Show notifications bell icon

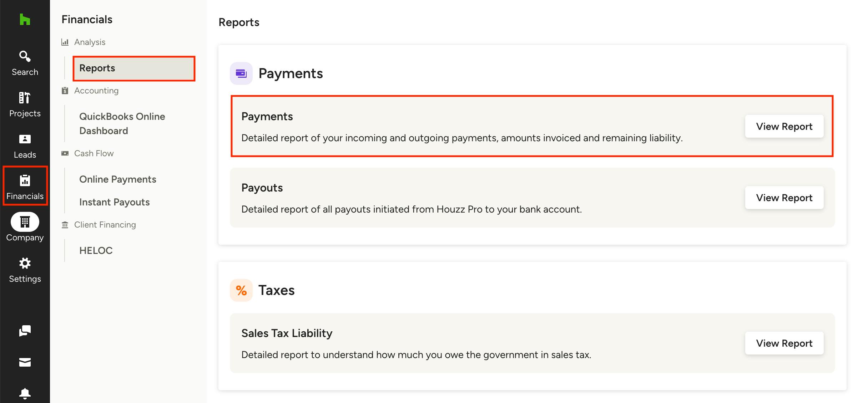point(25,393)
